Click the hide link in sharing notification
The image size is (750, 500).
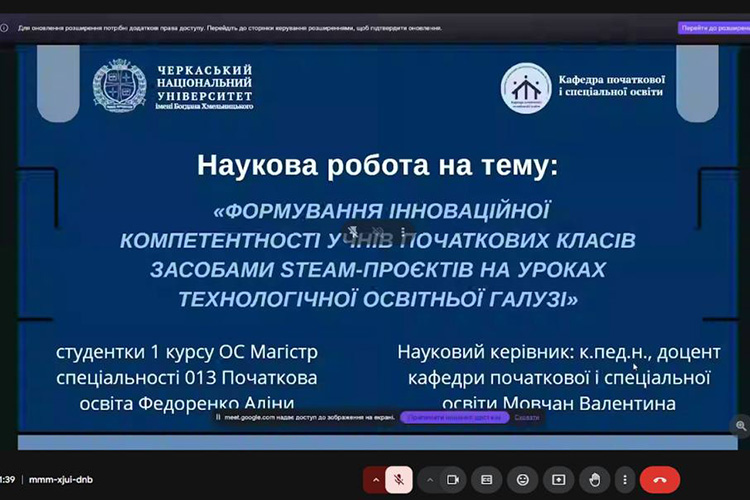coord(526,417)
